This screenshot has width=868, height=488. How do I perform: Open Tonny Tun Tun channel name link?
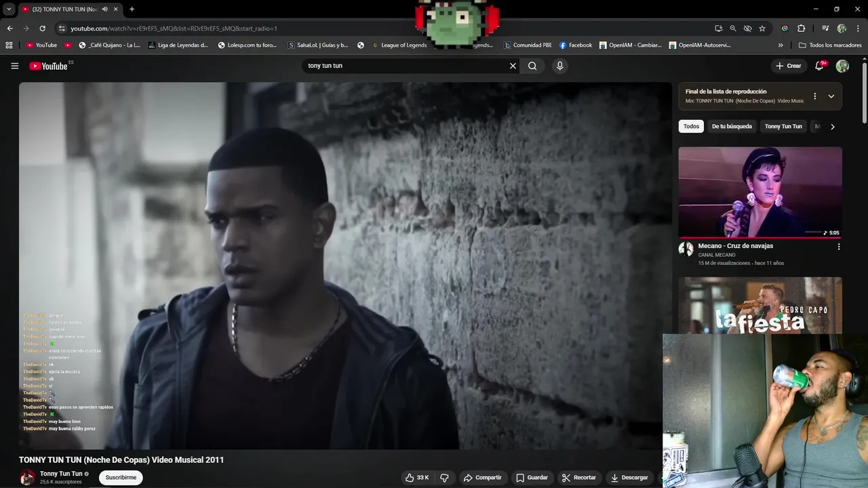pyautogui.click(x=61, y=474)
